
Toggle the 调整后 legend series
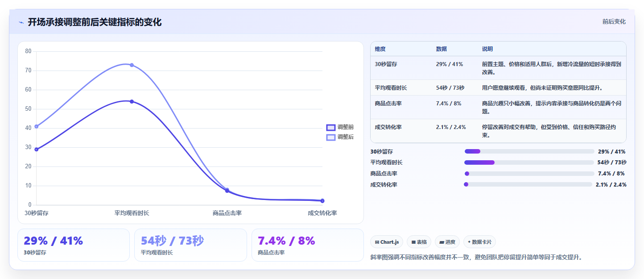(x=340, y=137)
